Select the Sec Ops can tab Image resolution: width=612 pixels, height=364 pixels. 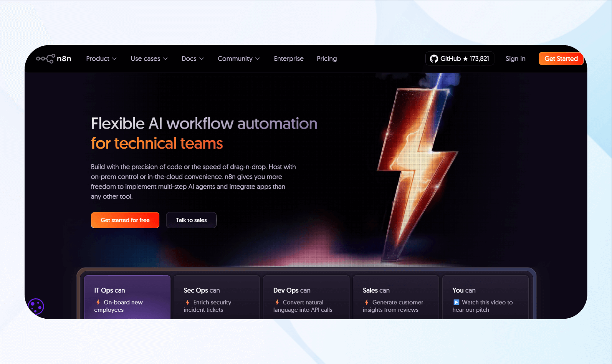click(217, 297)
